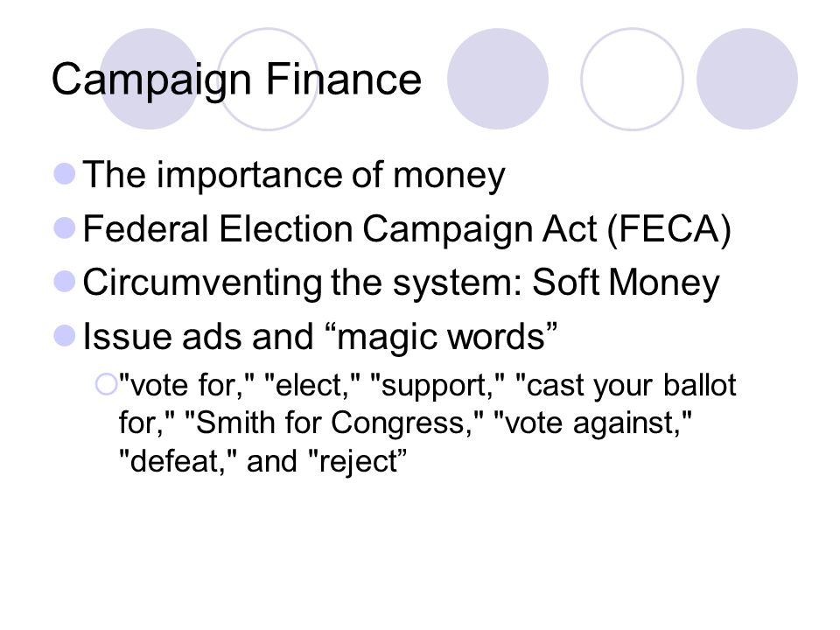Click the empty outlined circle near top right
Image resolution: width=840 pixels, height=630 pixels.
[x=632, y=79]
